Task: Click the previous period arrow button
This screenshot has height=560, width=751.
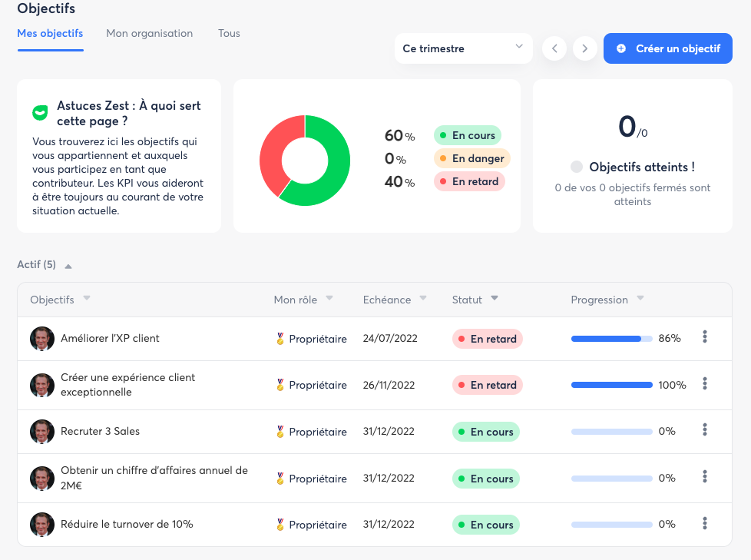Action: [554, 48]
